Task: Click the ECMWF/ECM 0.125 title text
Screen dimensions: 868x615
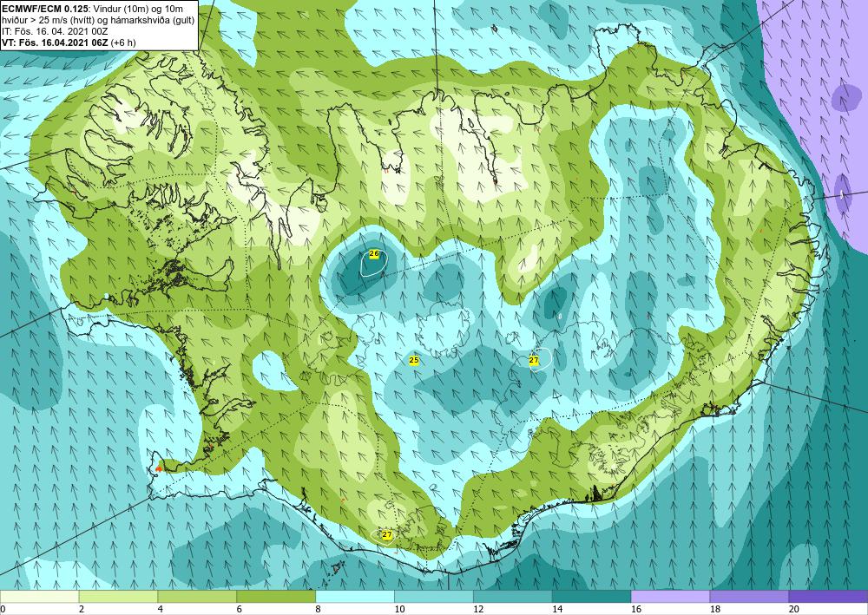Action: coord(45,9)
